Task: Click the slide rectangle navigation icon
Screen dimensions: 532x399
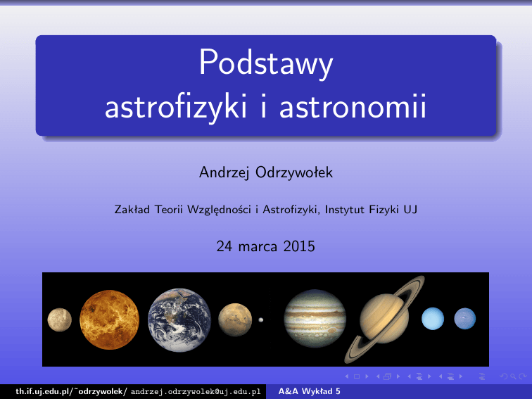Action: pyautogui.click(x=357, y=376)
